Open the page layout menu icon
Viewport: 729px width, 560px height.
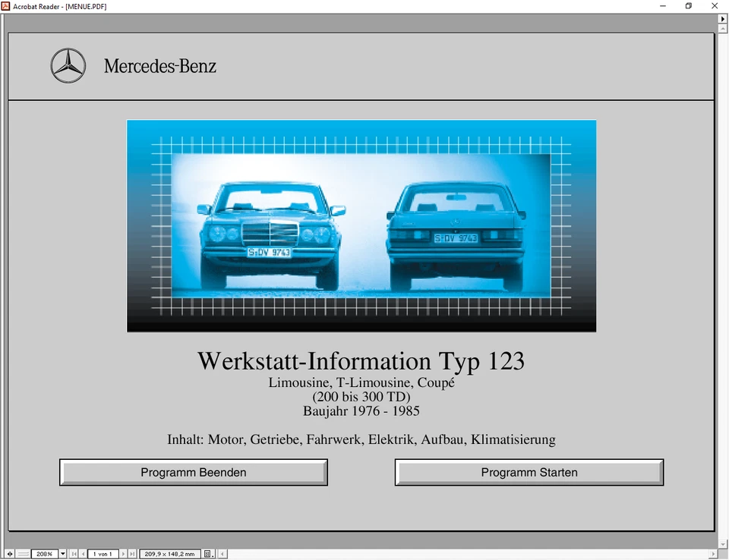(208, 554)
